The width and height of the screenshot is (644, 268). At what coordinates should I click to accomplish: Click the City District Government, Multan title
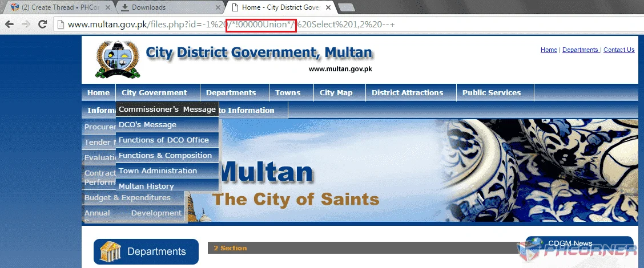(259, 52)
